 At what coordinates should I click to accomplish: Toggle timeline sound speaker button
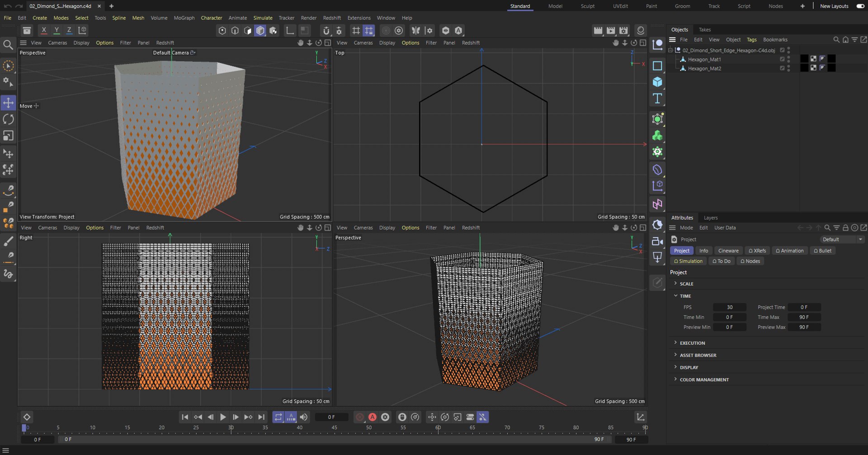click(304, 417)
